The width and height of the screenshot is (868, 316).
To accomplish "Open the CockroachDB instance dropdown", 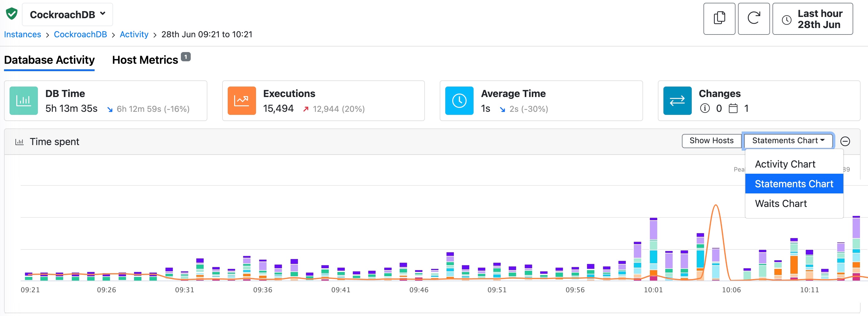I will pyautogui.click(x=67, y=14).
